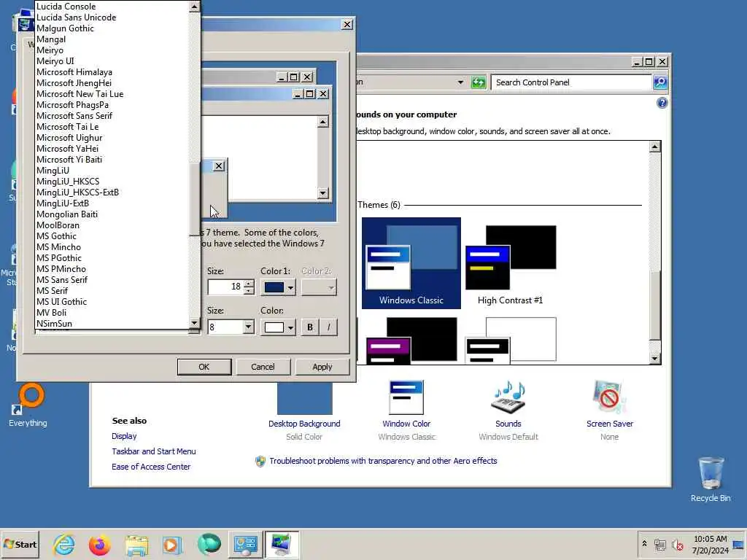The width and height of the screenshot is (747, 560).
Task: Close the message box in preview
Action: 219,166
